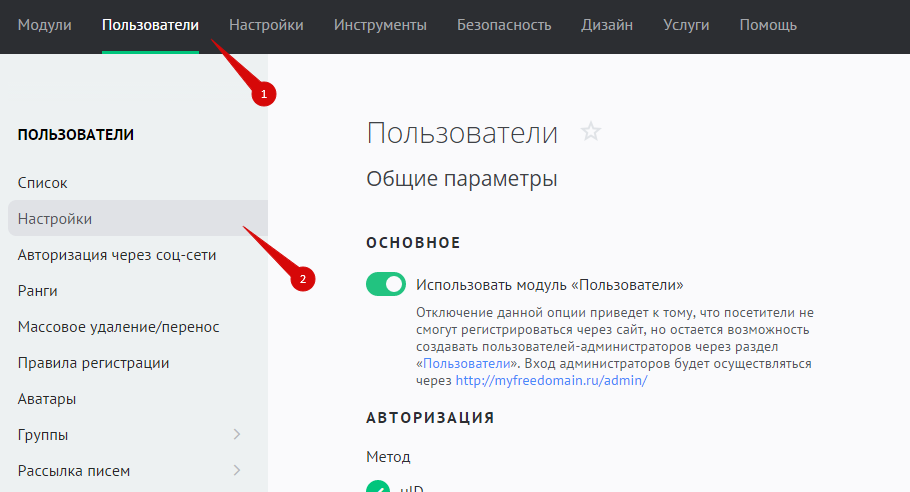
Task: Go to Ранги in the sidebar
Action: click(x=37, y=291)
